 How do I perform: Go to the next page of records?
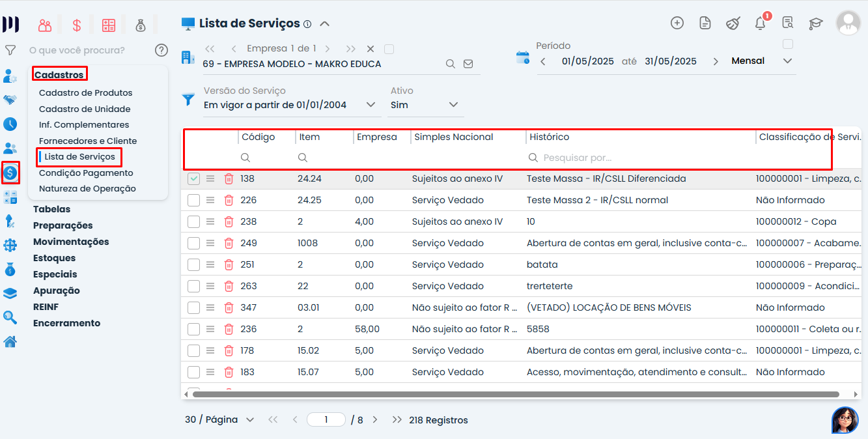(375, 420)
